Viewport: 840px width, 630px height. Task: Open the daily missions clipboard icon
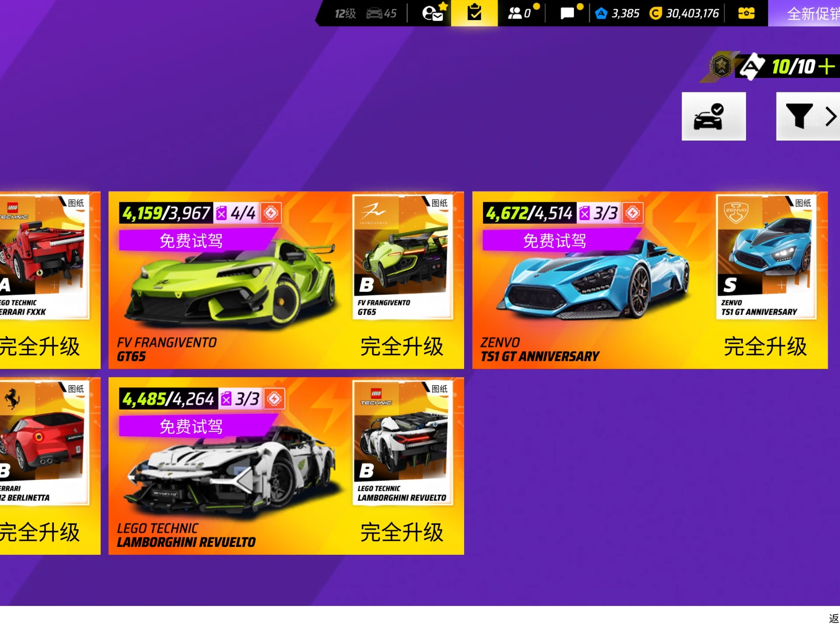(474, 13)
